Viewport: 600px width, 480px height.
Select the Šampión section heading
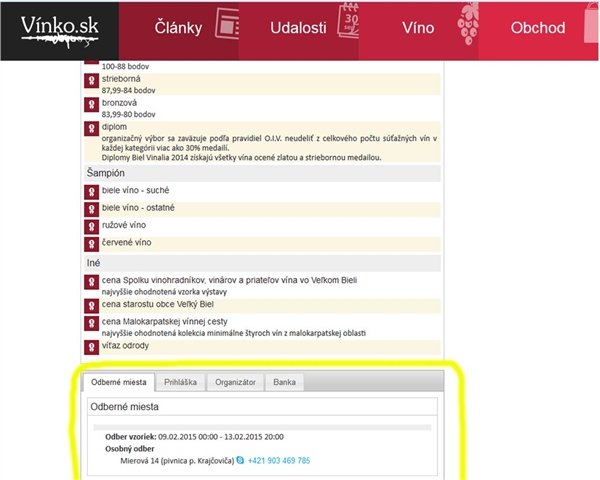(x=106, y=173)
